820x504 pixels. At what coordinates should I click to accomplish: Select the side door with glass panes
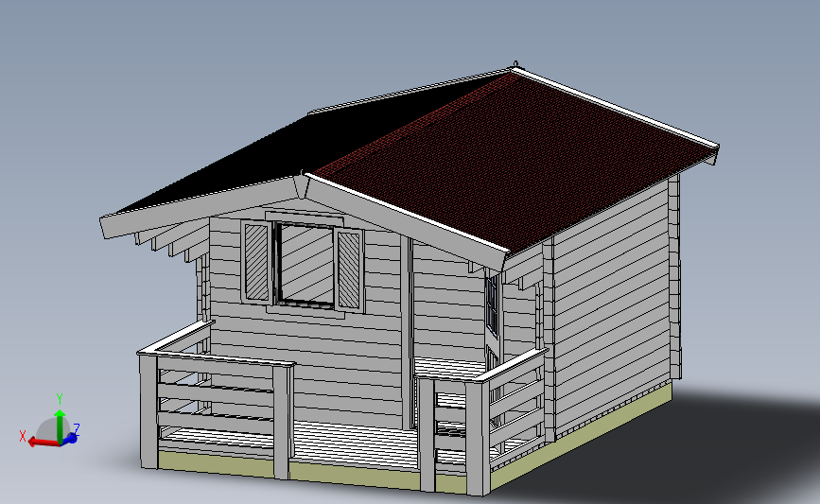click(x=492, y=315)
